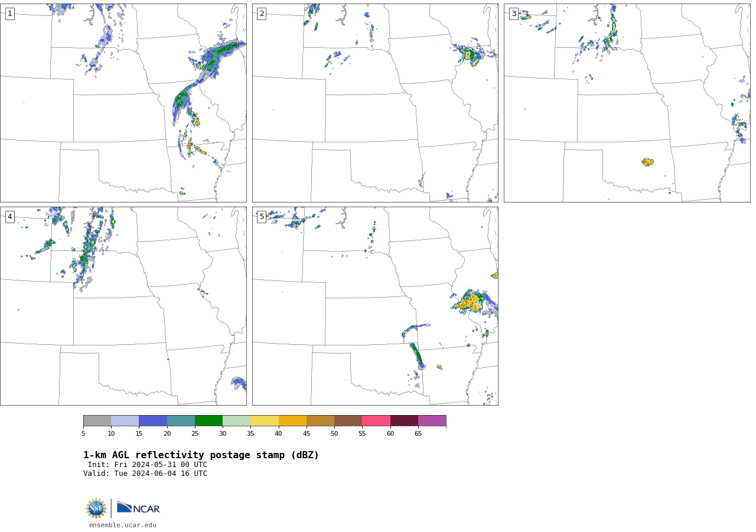
Task: Select the pink 55-60 dBZ swatch
Action: point(376,420)
